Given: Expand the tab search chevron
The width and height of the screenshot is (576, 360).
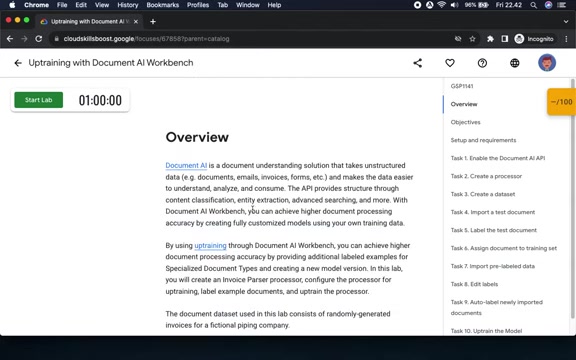Looking at the screenshot, I should pyautogui.click(x=566, y=22).
